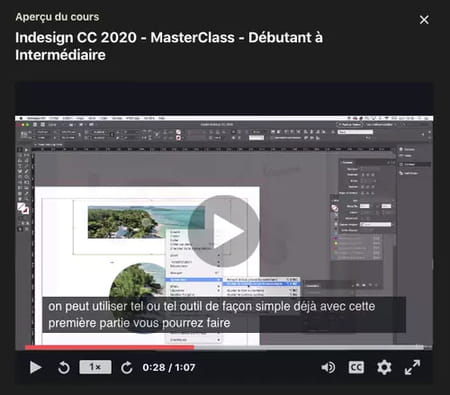450x395 pixels.
Task: Click the 0:28 / 1:07 time display
Action: click(x=169, y=367)
